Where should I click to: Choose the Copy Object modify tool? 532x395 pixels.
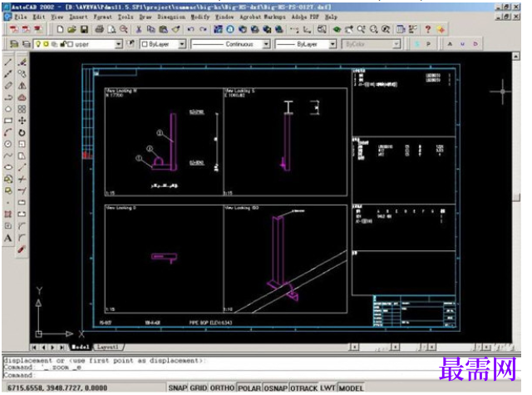coord(22,74)
